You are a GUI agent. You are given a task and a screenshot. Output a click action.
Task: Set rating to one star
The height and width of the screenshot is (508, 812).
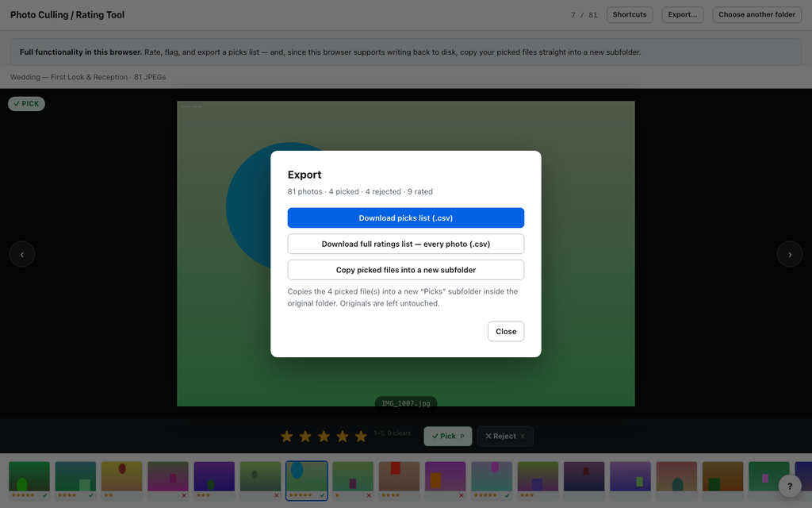click(x=287, y=437)
